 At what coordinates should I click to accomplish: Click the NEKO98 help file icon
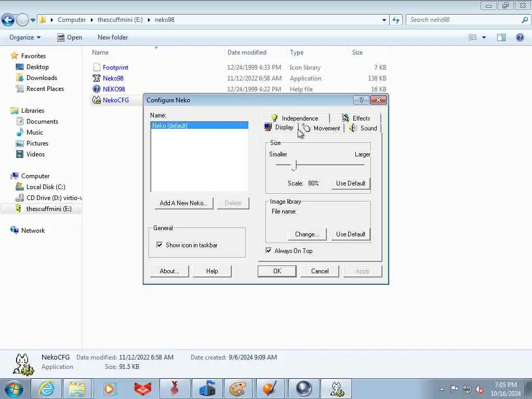pyautogui.click(x=97, y=89)
